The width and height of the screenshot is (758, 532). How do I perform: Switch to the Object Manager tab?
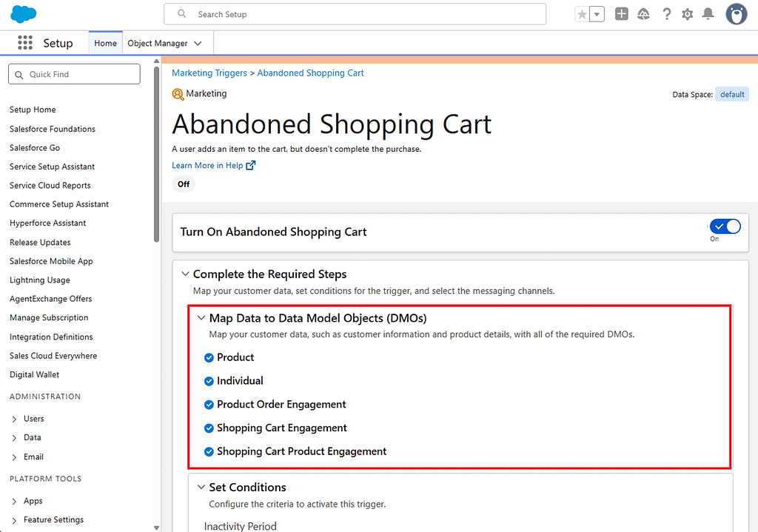pyautogui.click(x=158, y=43)
